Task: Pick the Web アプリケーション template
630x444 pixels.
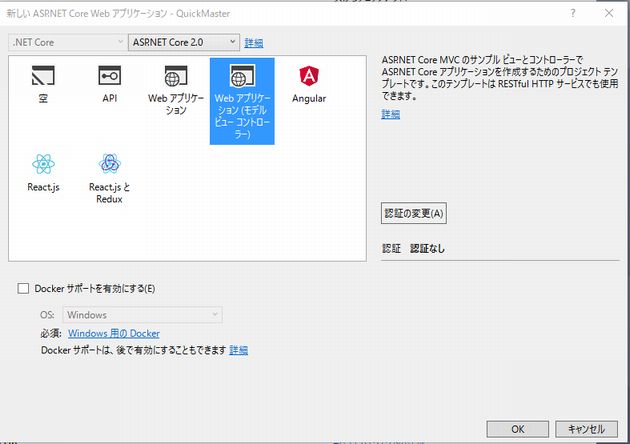Action: coord(176,90)
